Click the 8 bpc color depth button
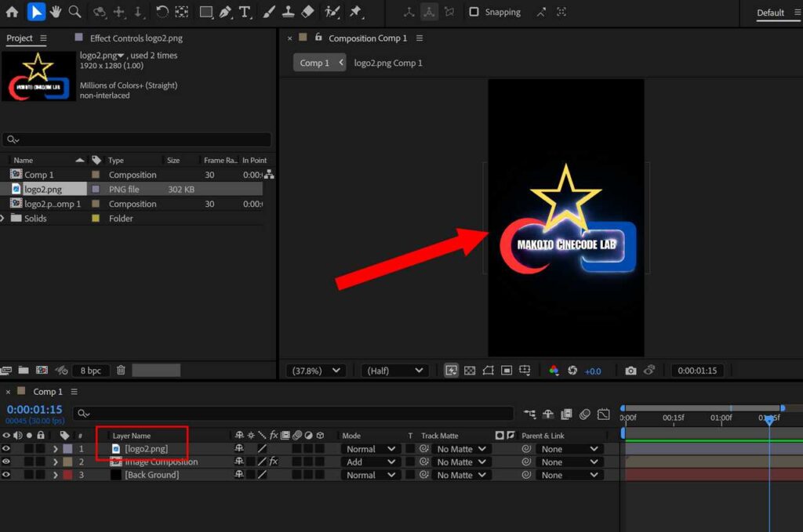 (x=90, y=371)
